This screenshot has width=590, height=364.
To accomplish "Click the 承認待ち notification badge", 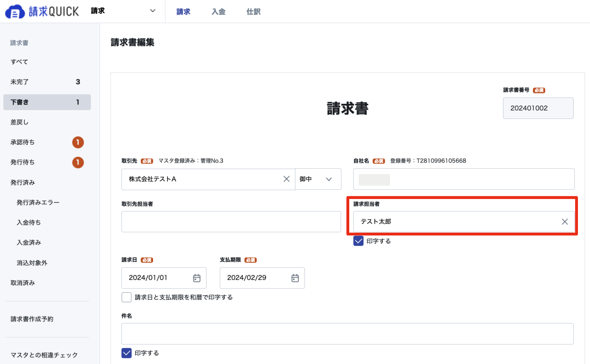I will [x=78, y=142].
